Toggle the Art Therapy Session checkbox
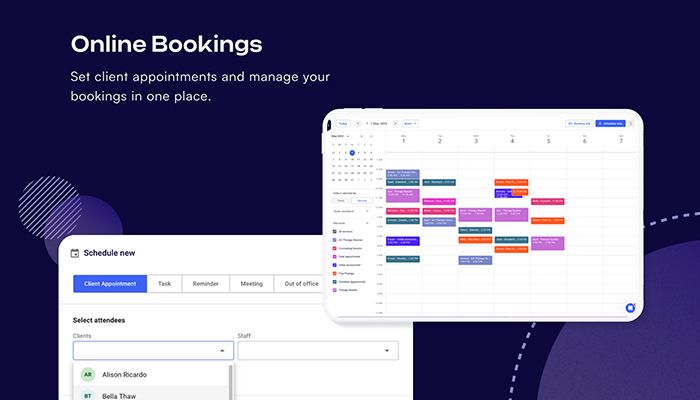 coord(334,240)
